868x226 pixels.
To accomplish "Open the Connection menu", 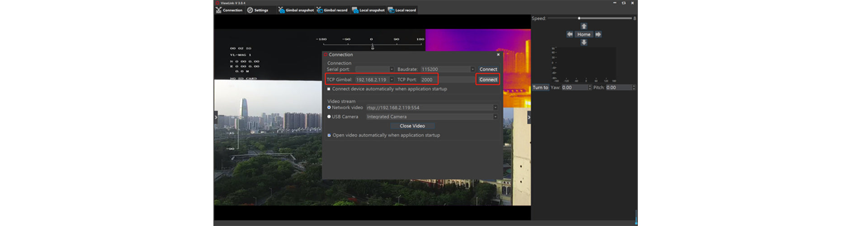I will click(229, 10).
